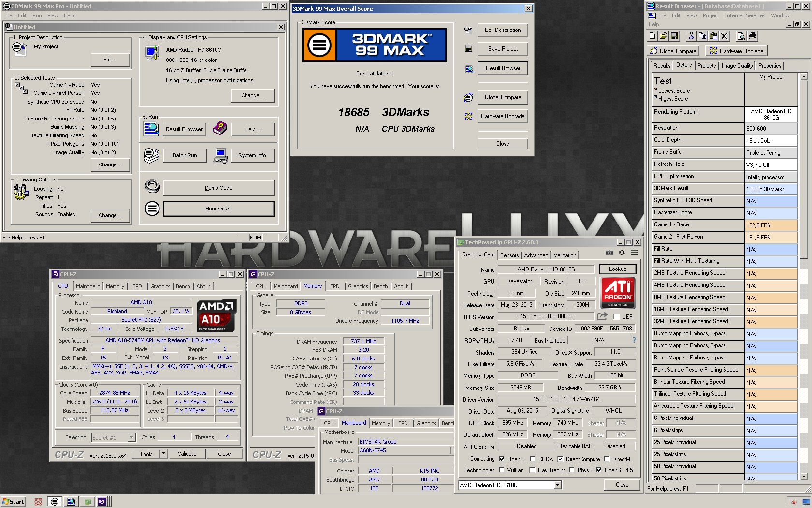Click Game 1 - Race '192,0 FPS' cell
812x508 pixels.
point(771,225)
